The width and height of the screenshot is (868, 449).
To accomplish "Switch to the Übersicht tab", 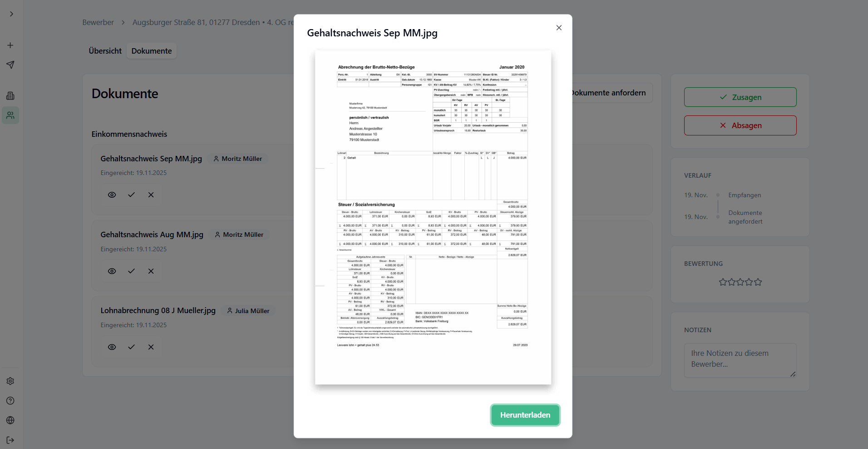I will click(105, 51).
